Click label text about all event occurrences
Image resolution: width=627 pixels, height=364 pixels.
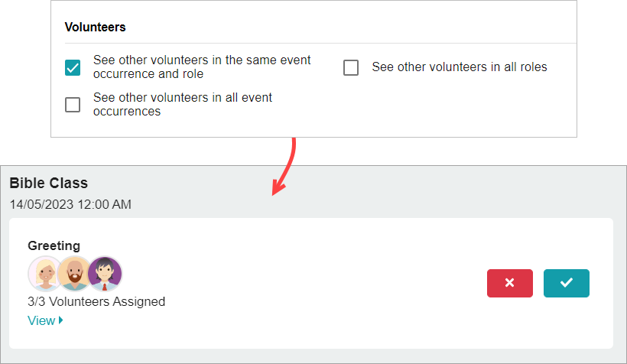click(x=183, y=104)
